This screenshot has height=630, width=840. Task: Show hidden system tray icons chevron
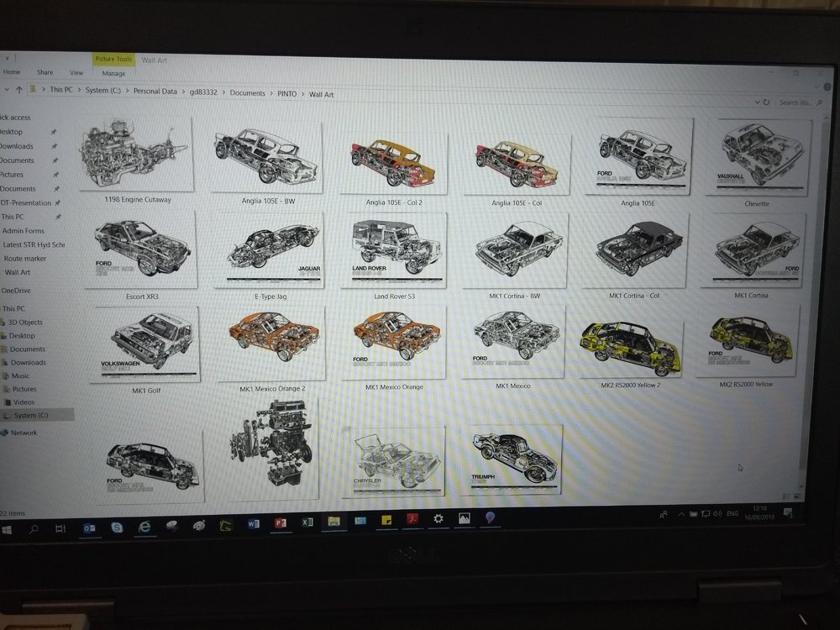[x=681, y=514]
